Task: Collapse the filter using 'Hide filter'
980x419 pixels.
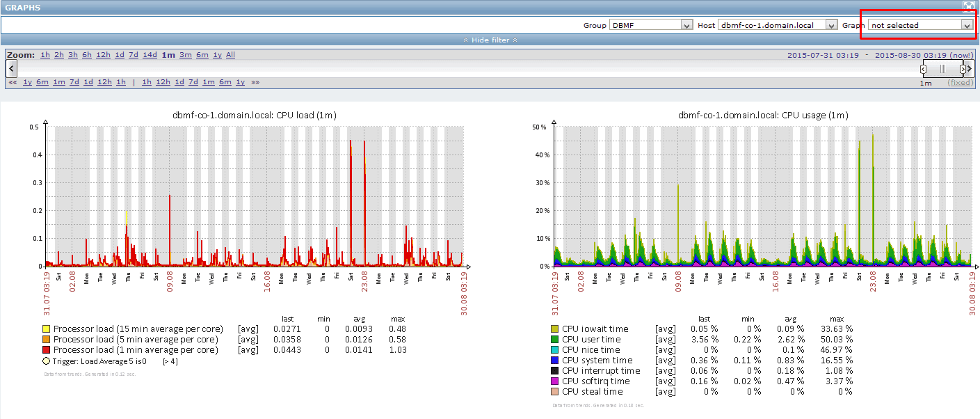Action: (490, 39)
